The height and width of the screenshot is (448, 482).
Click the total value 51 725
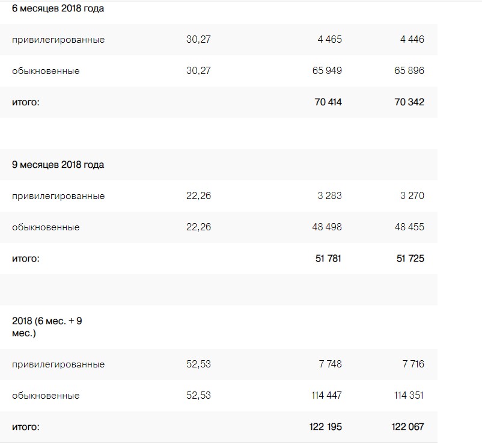[x=410, y=259]
